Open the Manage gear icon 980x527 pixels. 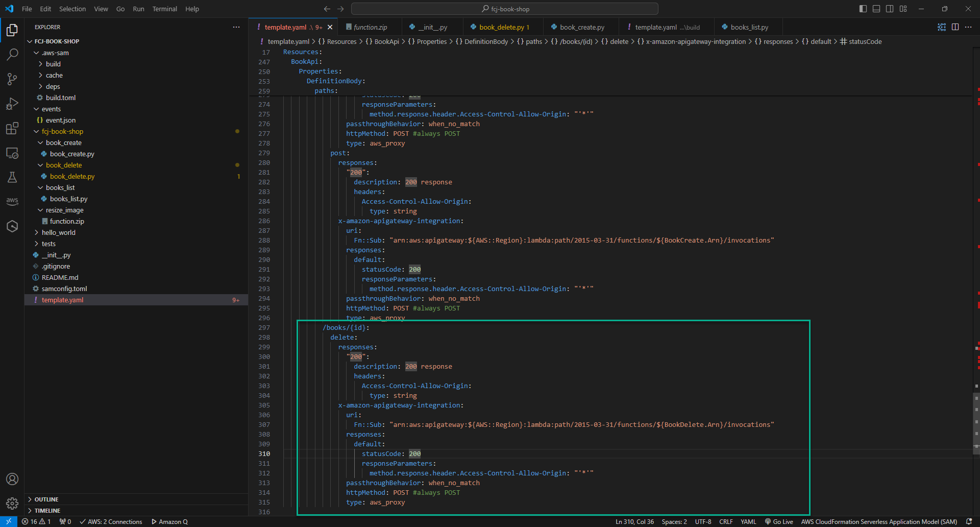click(12, 504)
